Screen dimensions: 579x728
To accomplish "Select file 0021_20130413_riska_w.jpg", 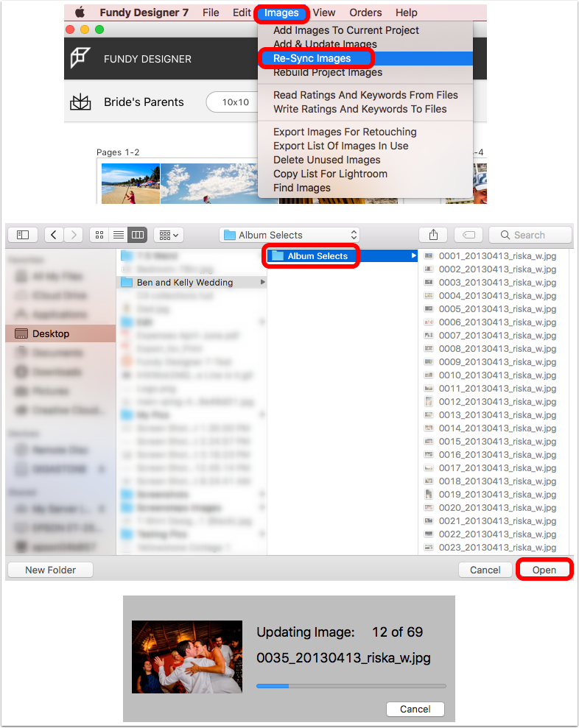I will [497, 521].
